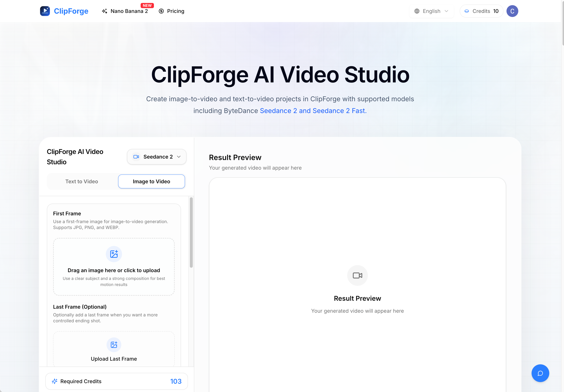The image size is (564, 392).
Task: Open the Nano Banana 2 menu item
Action: [x=129, y=11]
